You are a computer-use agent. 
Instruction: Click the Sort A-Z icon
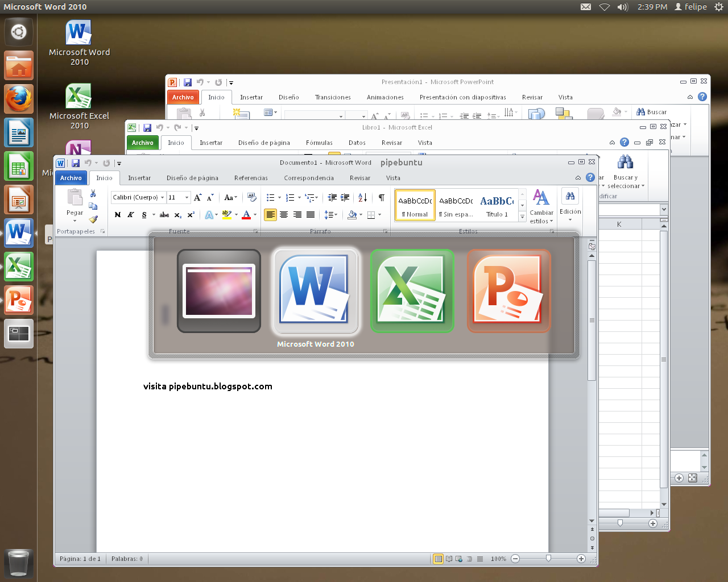tap(362, 198)
